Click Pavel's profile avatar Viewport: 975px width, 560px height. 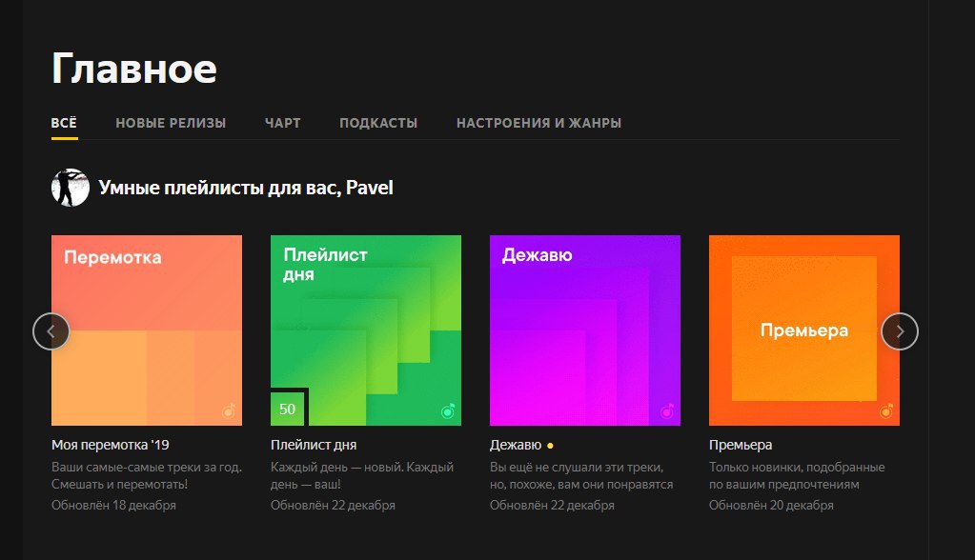[x=71, y=188]
